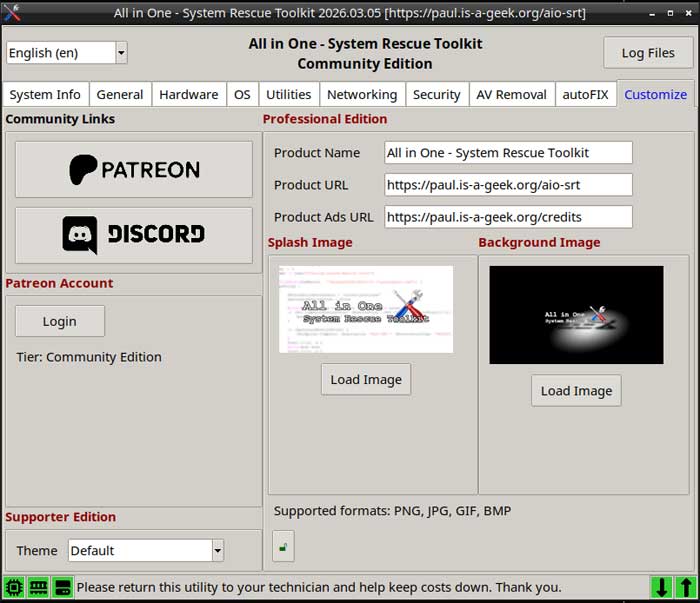The width and height of the screenshot is (700, 603).
Task: Click the green disk drive status icon
Action: coord(62,588)
